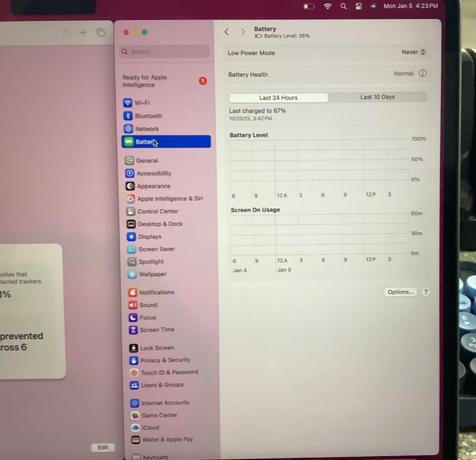Open Ready for Apple Intelligence notice
Viewport: 476px width, 460px height.
[145, 81]
